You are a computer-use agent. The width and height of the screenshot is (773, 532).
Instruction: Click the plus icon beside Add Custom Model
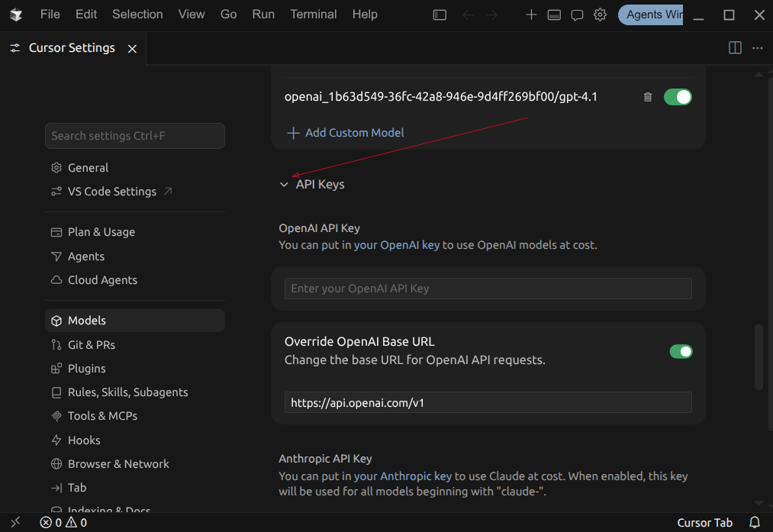click(x=293, y=133)
